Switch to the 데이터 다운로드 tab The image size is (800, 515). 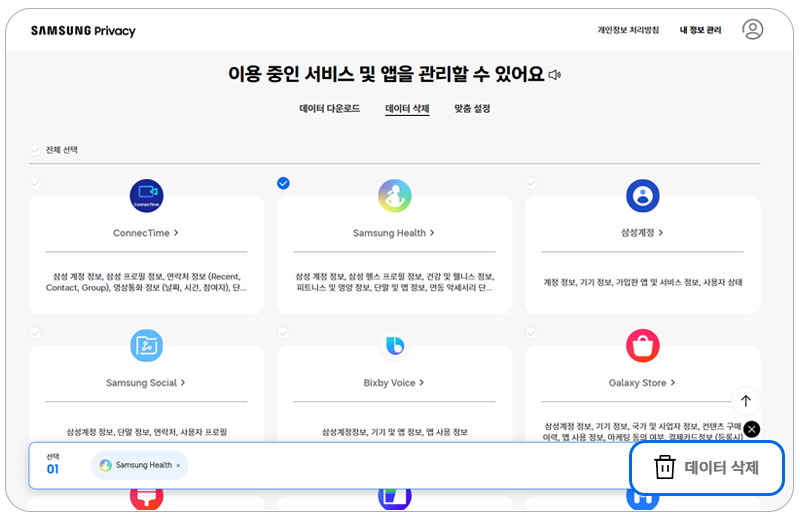[x=330, y=109]
